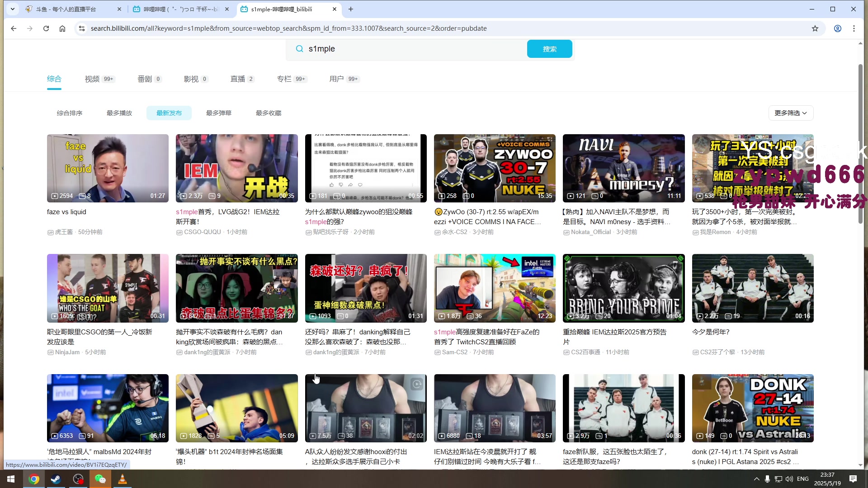Open the ZYWOO 30-7 NUKE thumbnail
This screenshot has width=868, height=488.
[x=495, y=168]
